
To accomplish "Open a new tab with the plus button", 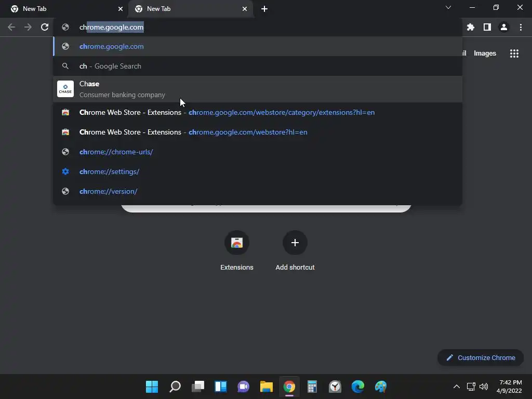I will [x=264, y=9].
